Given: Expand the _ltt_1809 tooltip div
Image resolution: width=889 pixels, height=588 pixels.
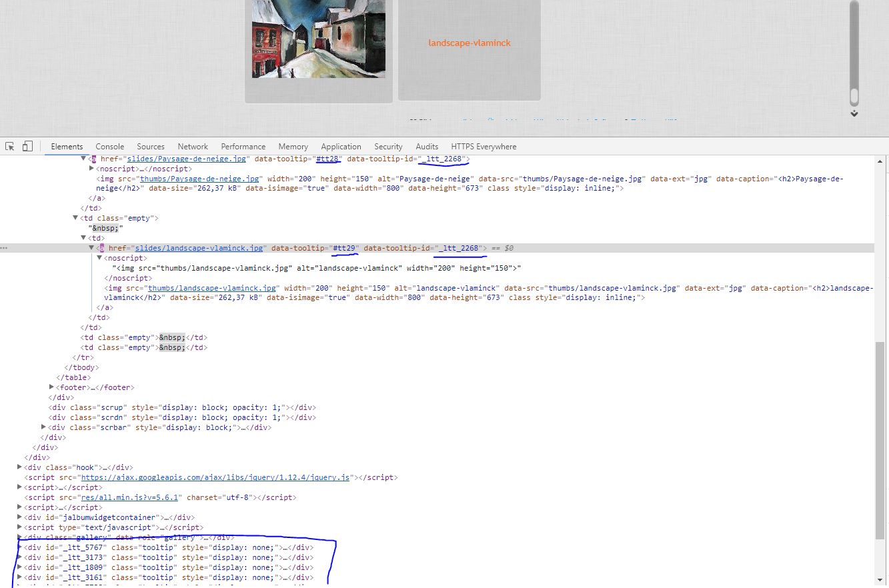Looking at the screenshot, I should pyautogui.click(x=20, y=567).
